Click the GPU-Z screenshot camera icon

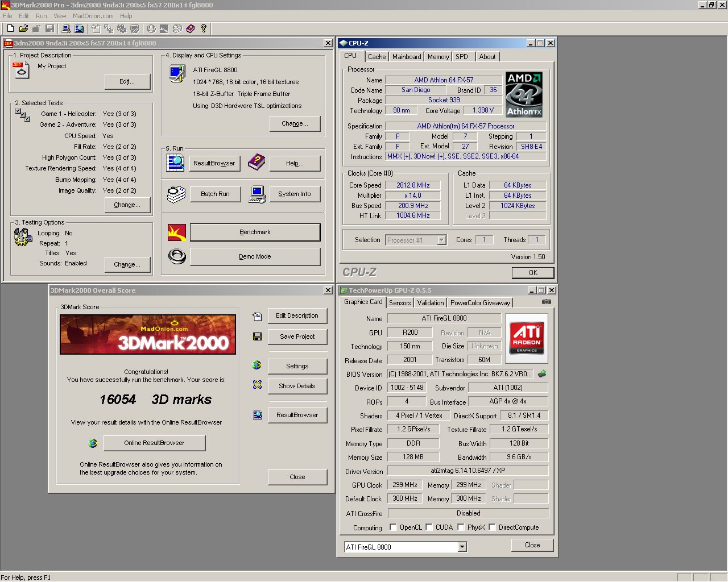546,302
